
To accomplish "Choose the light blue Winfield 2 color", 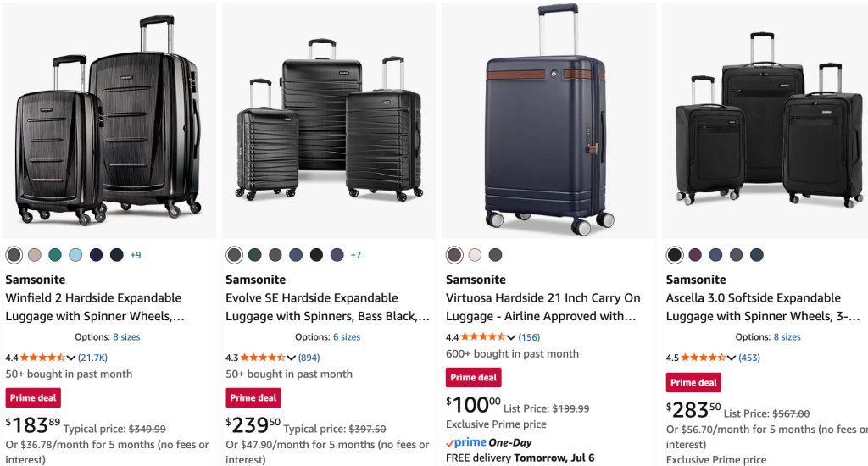I will [75, 255].
